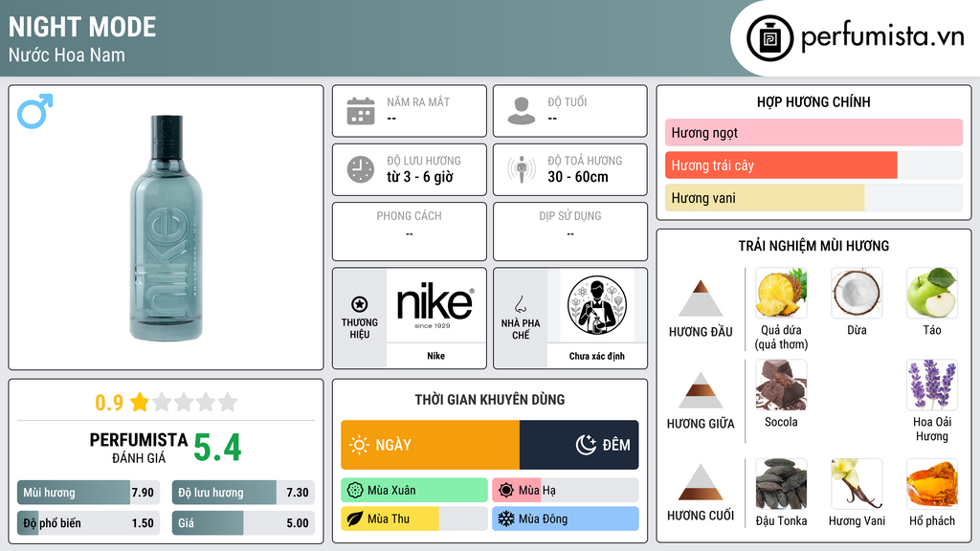Click the person icon beside Độ tuổi
This screenshot has height=551, width=980.
(x=522, y=111)
